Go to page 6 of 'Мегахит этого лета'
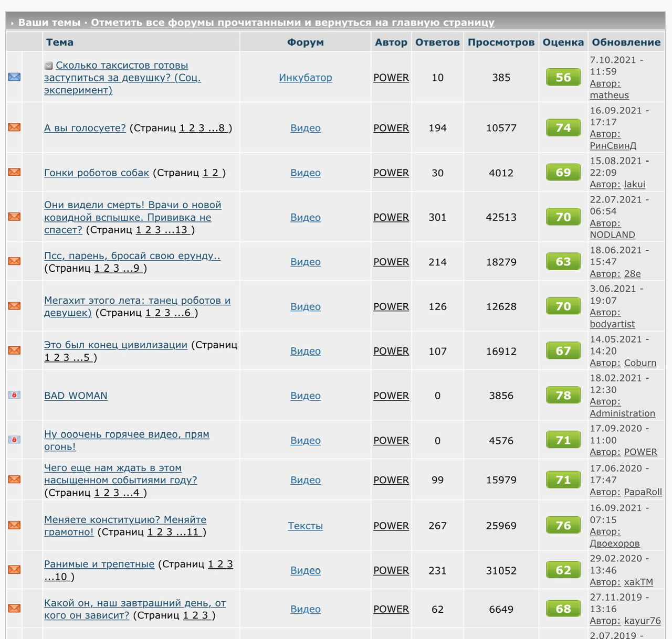This screenshot has width=672, height=639. click(184, 313)
